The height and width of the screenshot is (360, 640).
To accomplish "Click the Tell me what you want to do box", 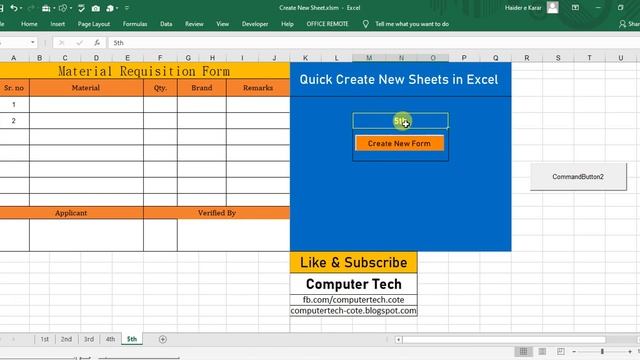I will point(412,24).
